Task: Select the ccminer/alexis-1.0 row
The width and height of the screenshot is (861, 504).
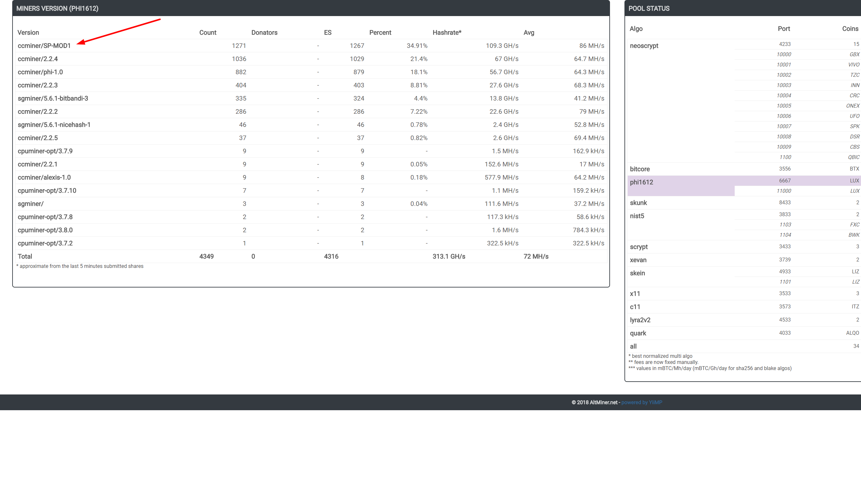Action: (x=311, y=178)
